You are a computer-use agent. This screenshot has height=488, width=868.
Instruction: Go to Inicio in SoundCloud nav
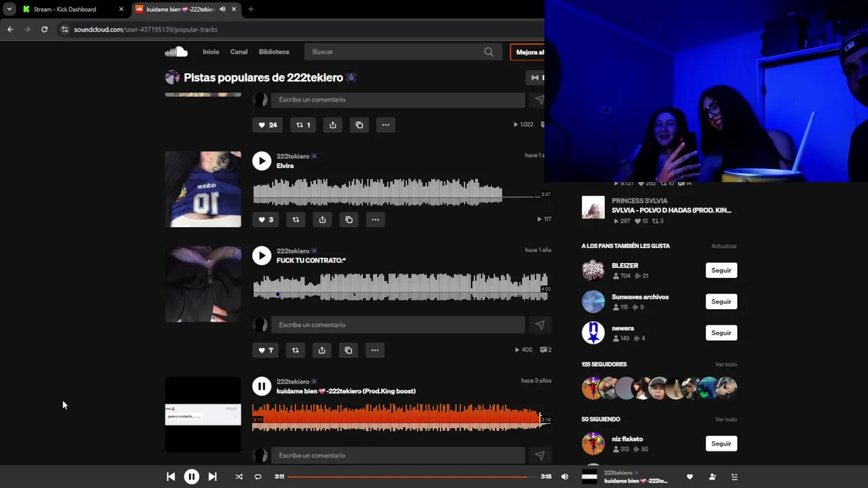click(x=211, y=52)
